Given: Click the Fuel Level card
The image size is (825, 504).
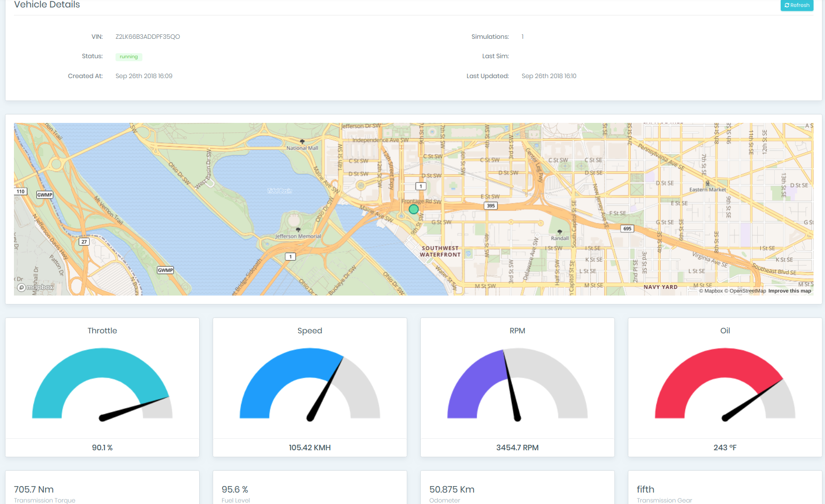Looking at the screenshot, I should [310, 490].
